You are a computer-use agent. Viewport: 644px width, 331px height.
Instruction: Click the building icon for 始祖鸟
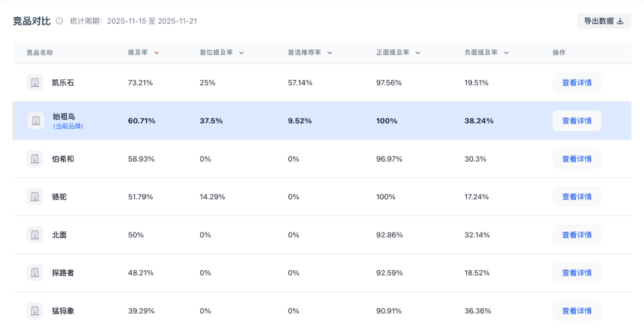pyautogui.click(x=36, y=120)
